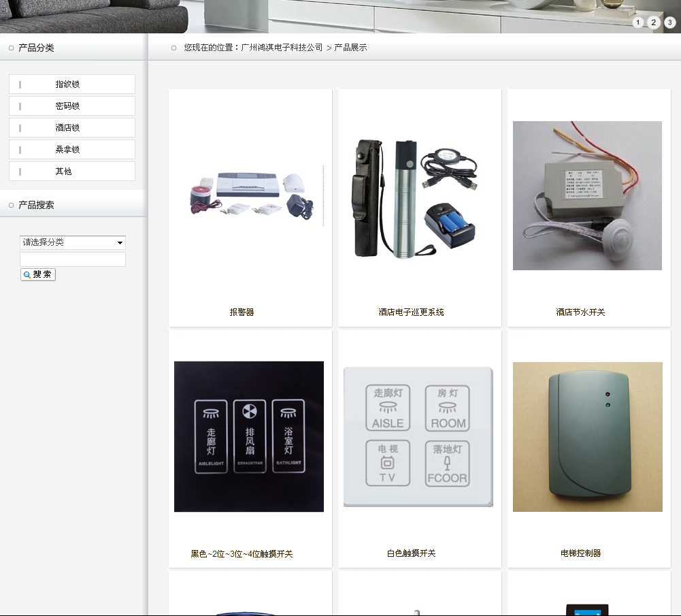Image resolution: width=681 pixels, height=616 pixels.
Task: Go to banner slide 2
Action: 654,22
